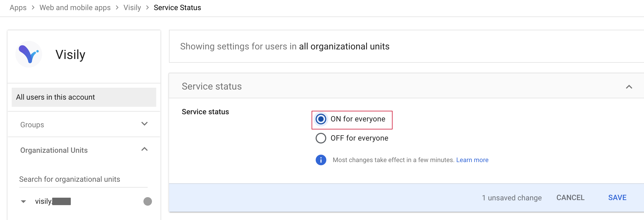Click the Service status panel header
This screenshot has width=644, height=220.
pyautogui.click(x=406, y=86)
